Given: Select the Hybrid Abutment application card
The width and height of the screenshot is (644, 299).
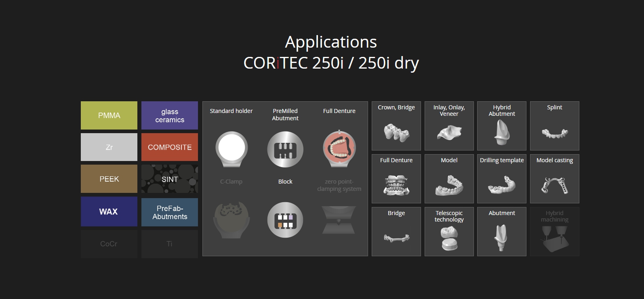Looking at the screenshot, I should coord(502,126).
